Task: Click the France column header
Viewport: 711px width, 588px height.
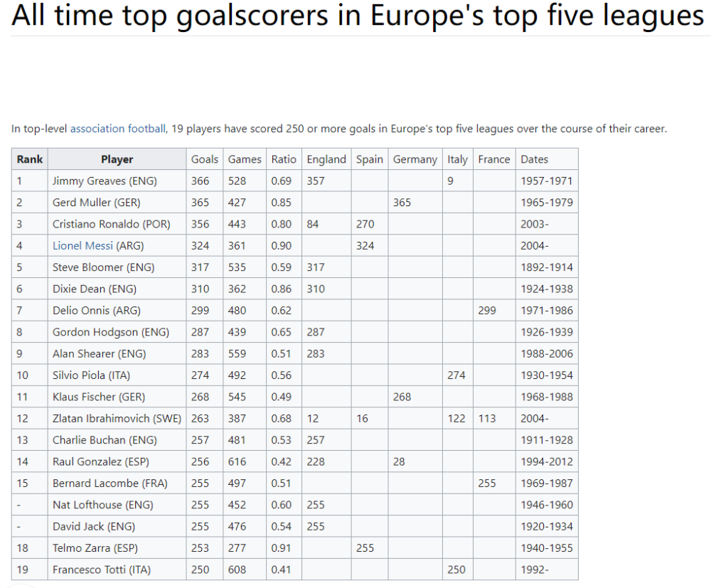Action: coord(494,159)
